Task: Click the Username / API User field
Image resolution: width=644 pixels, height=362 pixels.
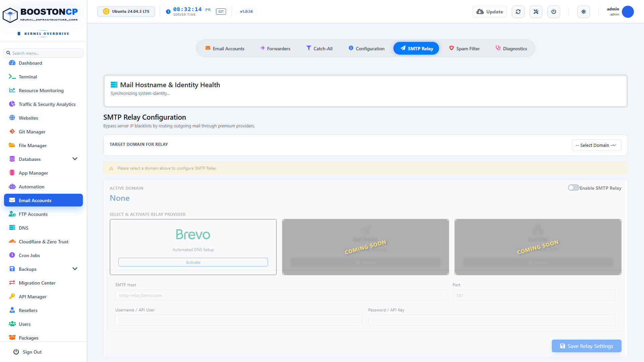Action: click(x=239, y=320)
